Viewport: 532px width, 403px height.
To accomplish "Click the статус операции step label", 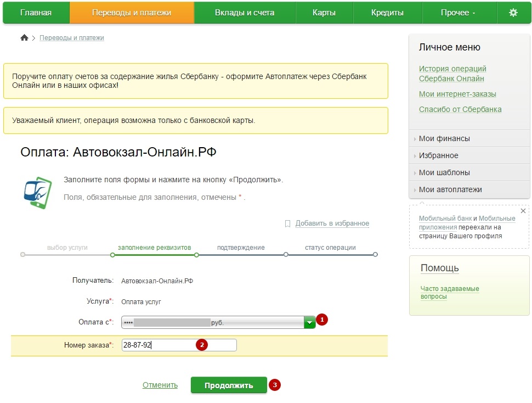I will (330, 248).
